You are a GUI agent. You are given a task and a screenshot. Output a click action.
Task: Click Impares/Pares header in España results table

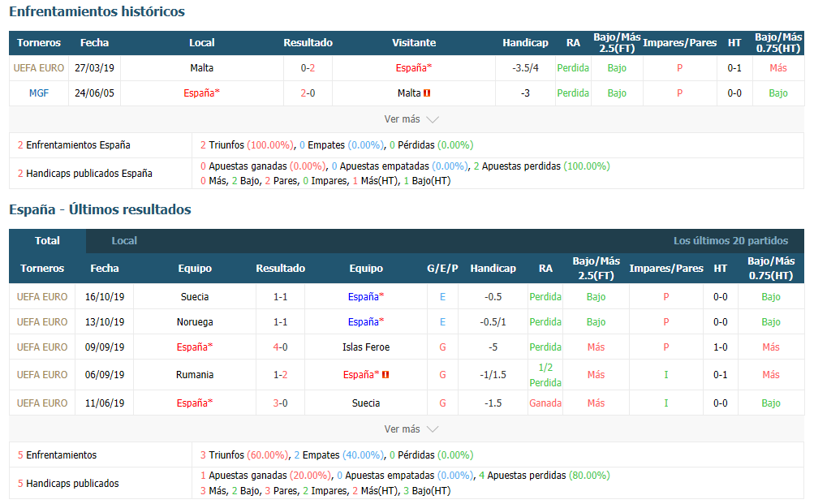pos(666,269)
